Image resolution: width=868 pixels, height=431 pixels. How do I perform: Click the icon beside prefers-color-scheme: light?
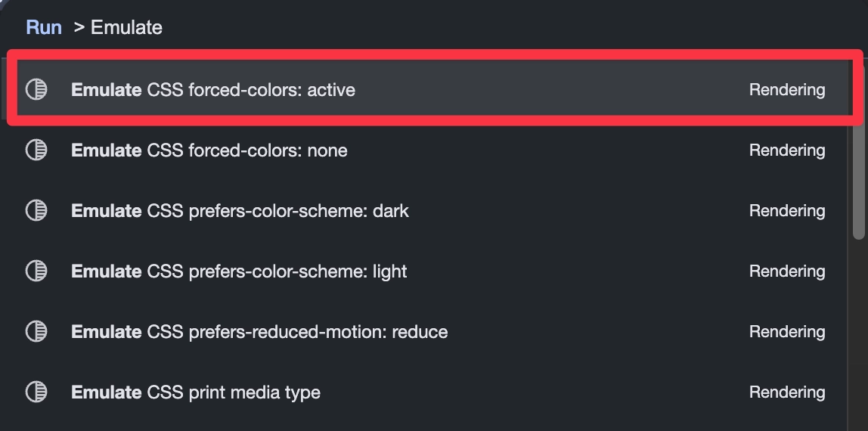coord(36,271)
